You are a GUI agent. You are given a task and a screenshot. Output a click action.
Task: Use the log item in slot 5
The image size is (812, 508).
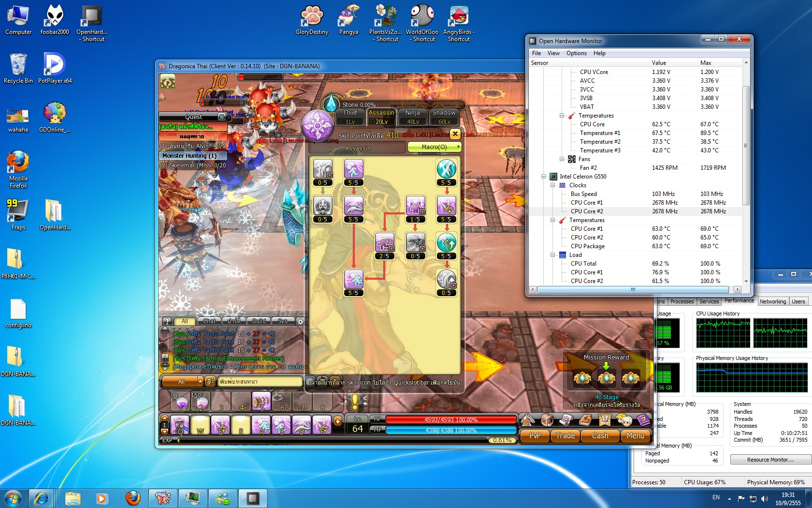261,401
